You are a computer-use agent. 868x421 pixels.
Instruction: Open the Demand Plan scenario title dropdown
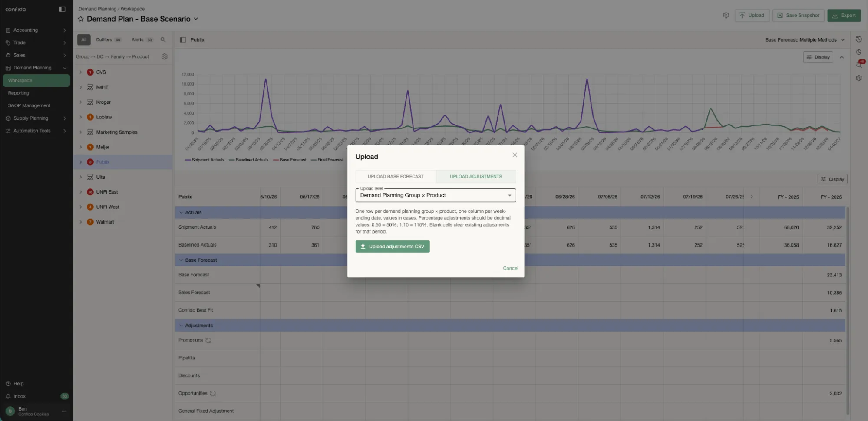[196, 19]
